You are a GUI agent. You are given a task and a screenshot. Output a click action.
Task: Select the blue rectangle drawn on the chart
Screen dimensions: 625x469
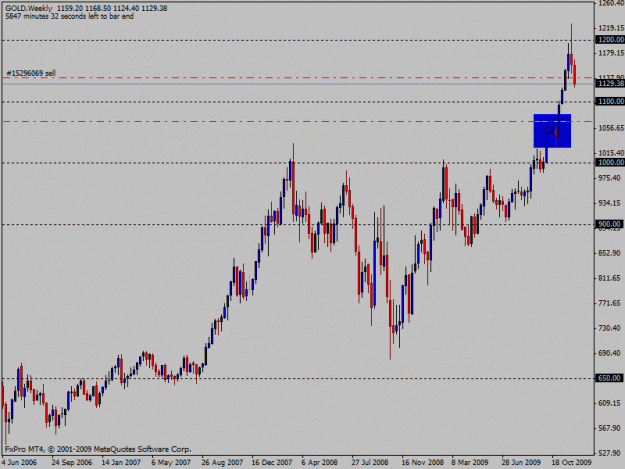552,131
